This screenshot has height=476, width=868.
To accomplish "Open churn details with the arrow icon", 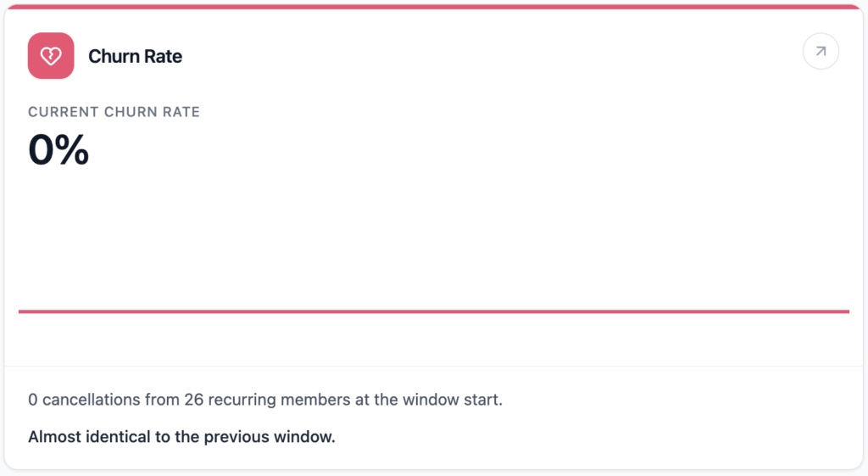I will click(x=821, y=52).
